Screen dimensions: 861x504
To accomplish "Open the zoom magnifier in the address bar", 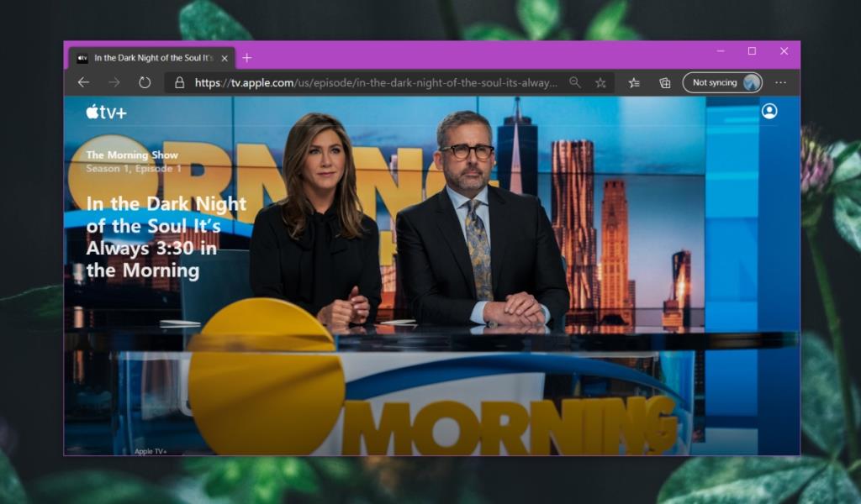I will (575, 82).
